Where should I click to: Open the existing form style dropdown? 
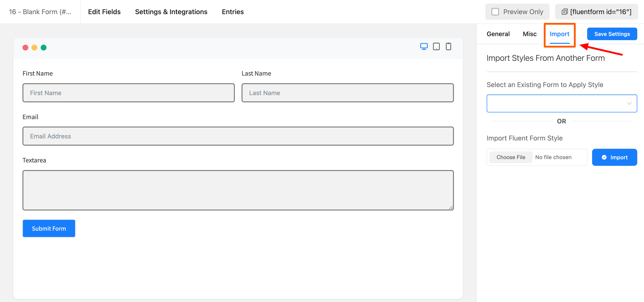point(562,103)
